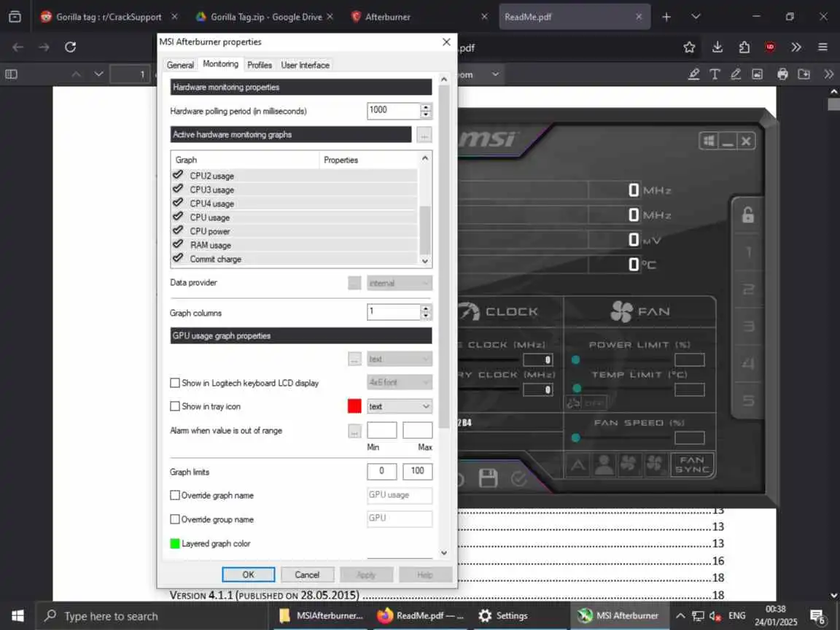Enable Show in Logitech keyboard LCD display

[175, 383]
